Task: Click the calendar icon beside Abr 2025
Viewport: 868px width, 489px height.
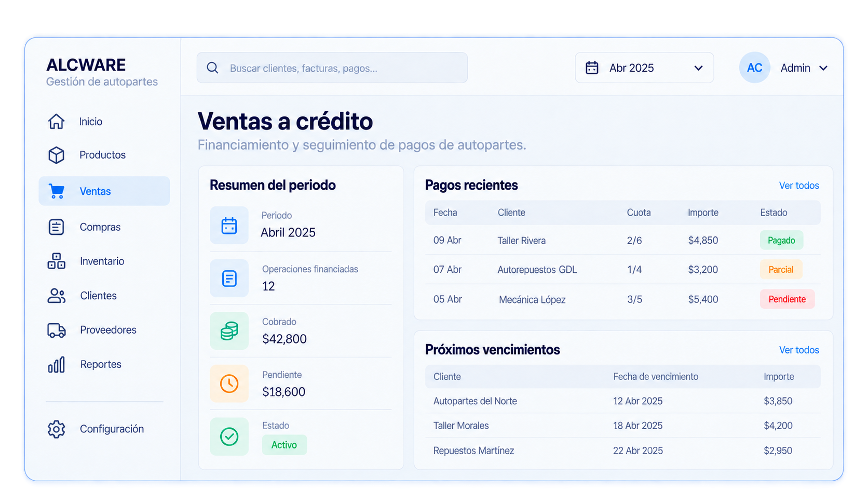Action: 592,68
